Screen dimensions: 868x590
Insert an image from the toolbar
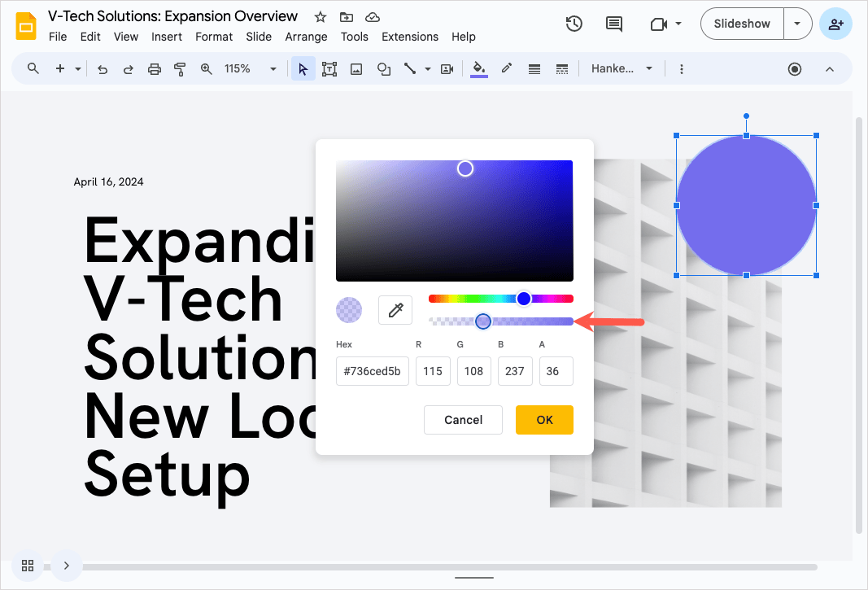pyautogui.click(x=356, y=68)
